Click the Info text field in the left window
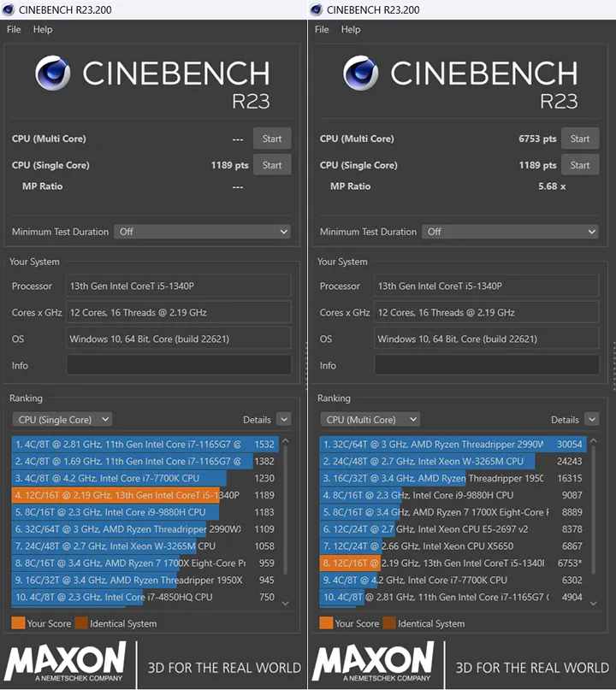Screen dimensions: 616x690 179,365
